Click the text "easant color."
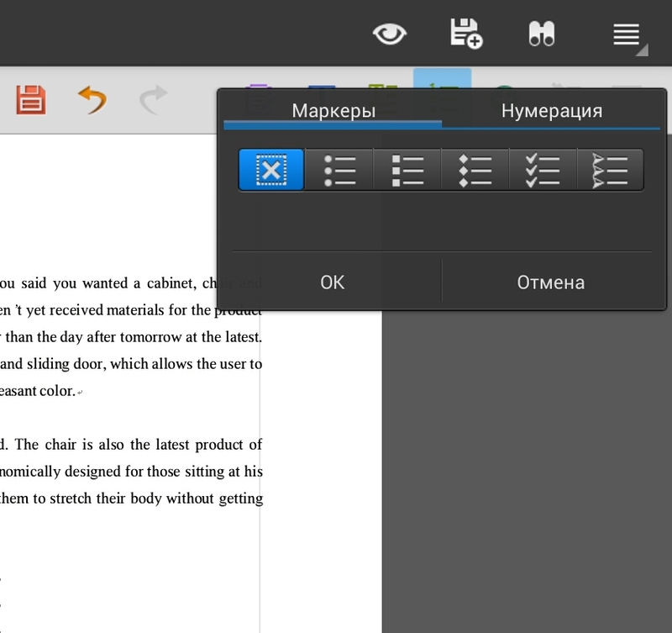 [38, 391]
